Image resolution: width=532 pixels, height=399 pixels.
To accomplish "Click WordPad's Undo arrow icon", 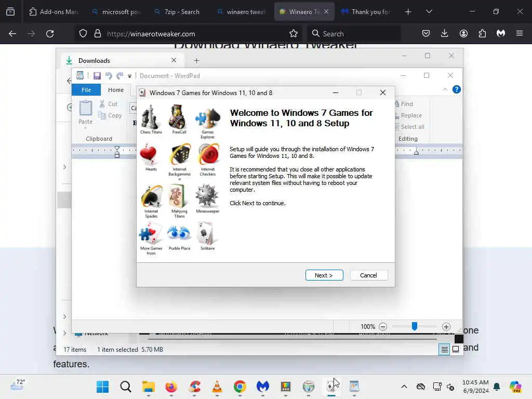I will tap(109, 76).
